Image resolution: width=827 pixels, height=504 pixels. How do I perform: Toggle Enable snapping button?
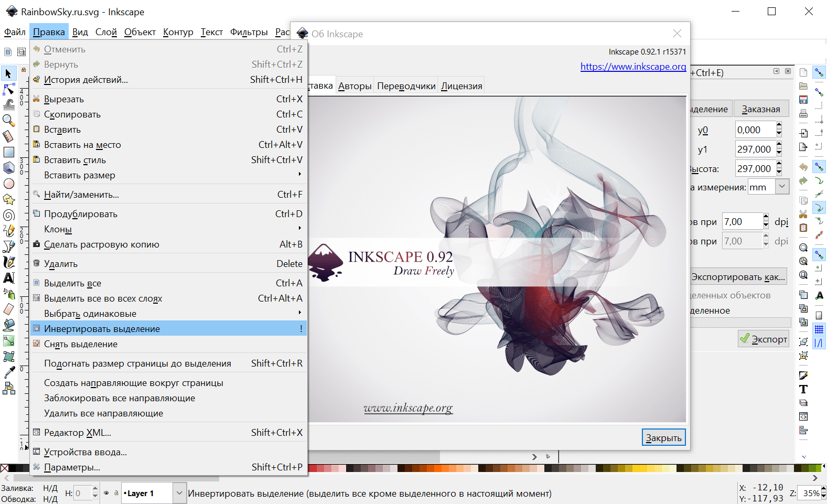pyautogui.click(x=819, y=72)
